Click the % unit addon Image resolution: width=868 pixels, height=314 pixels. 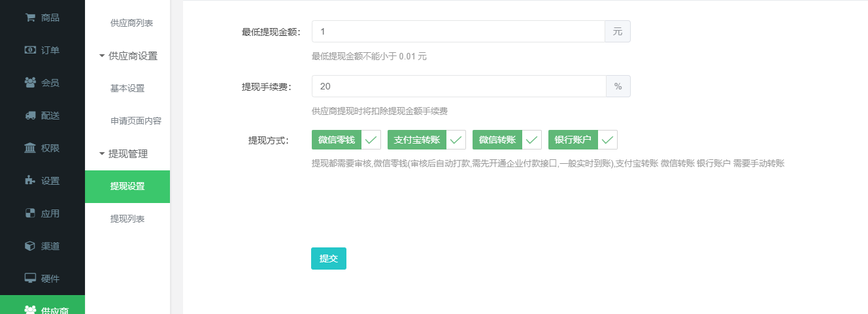pyautogui.click(x=618, y=86)
